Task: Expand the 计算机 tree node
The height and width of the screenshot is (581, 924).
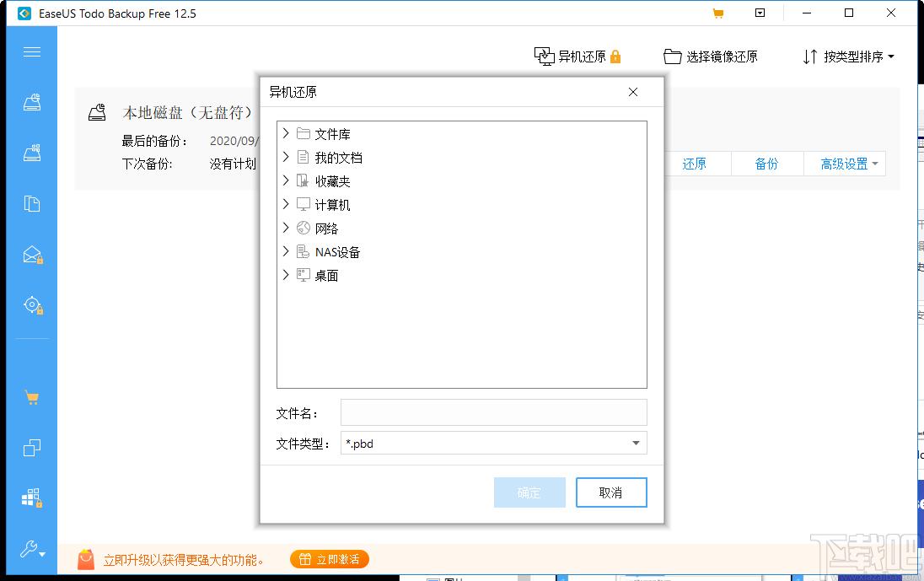Action: (x=286, y=204)
